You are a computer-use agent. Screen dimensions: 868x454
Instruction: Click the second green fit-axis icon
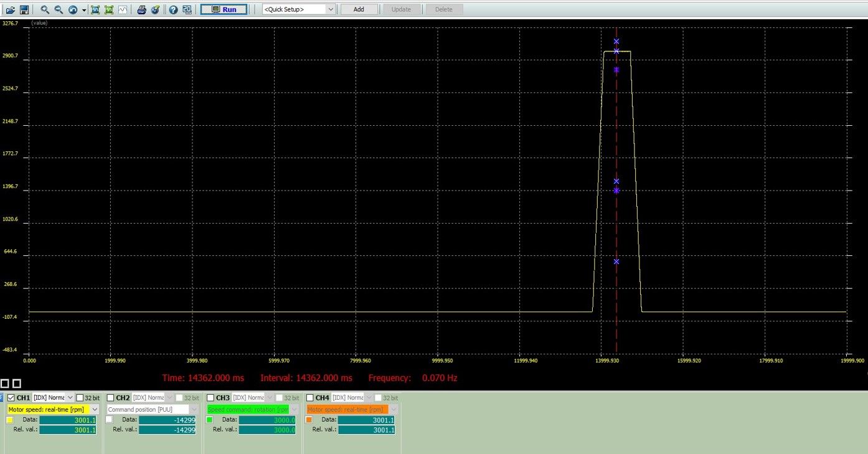point(109,9)
